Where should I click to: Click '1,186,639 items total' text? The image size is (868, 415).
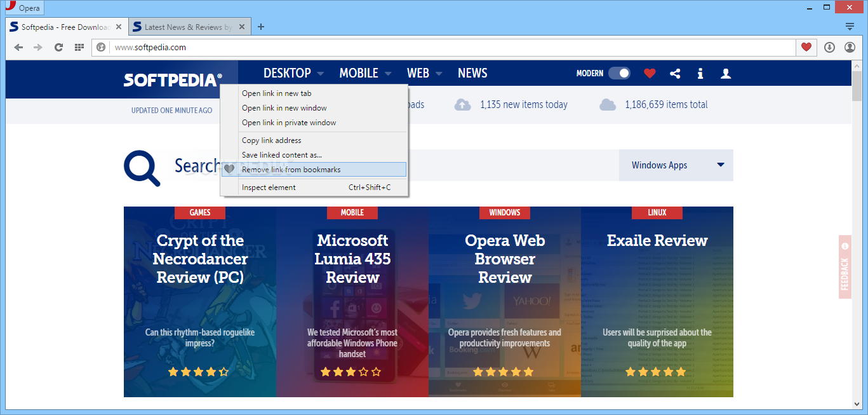(666, 104)
